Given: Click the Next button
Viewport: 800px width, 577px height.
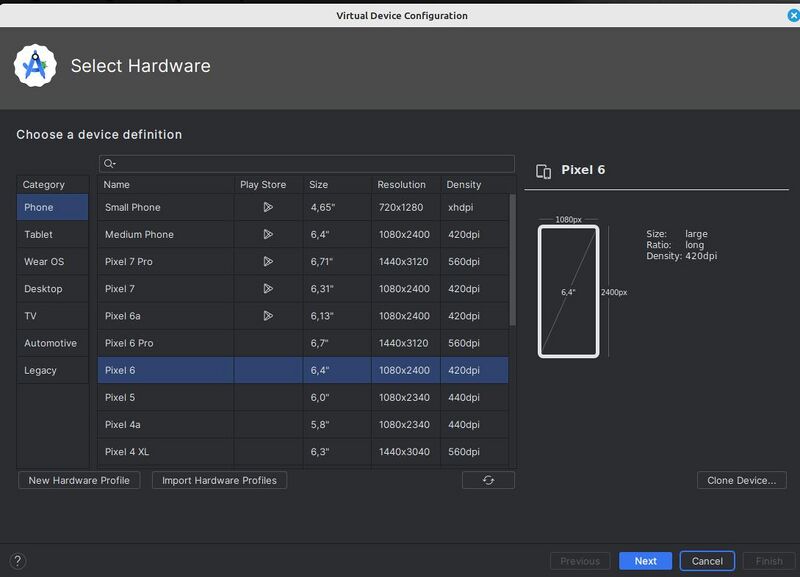Looking at the screenshot, I should [645, 561].
